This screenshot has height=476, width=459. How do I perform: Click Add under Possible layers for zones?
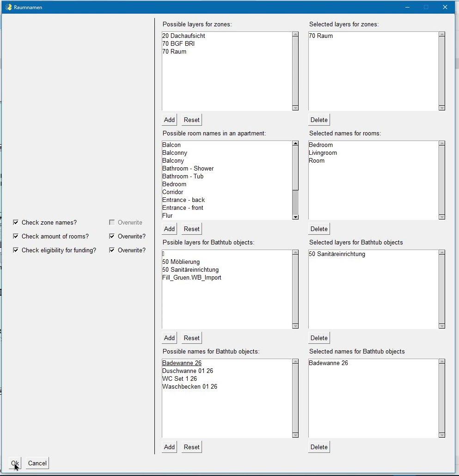click(169, 120)
